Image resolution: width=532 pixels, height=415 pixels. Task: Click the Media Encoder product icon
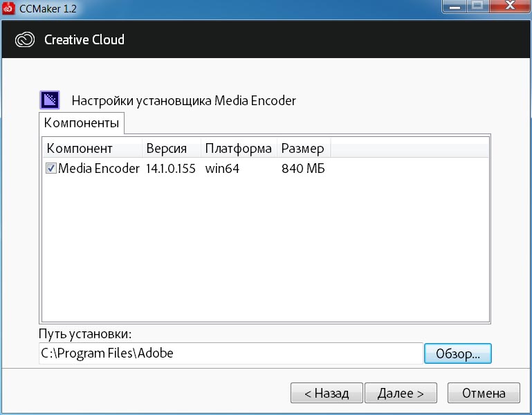point(50,100)
